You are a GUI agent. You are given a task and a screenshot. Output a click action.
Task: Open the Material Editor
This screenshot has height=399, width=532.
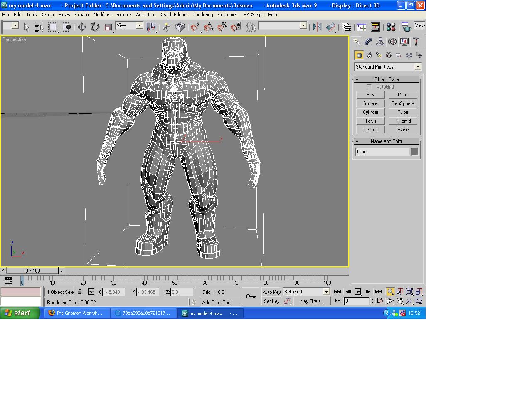point(391,27)
